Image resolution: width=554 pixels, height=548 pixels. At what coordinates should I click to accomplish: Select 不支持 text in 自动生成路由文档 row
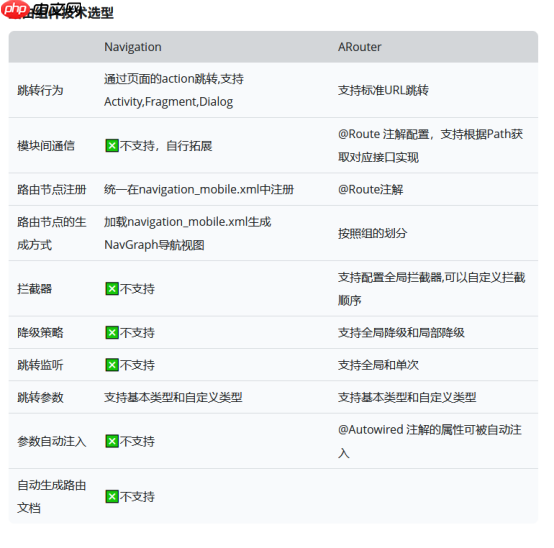pos(137,496)
